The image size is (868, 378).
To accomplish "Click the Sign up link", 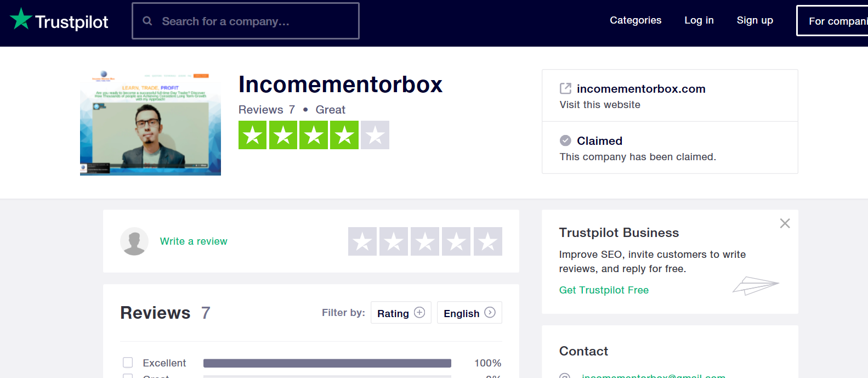I will point(755,20).
